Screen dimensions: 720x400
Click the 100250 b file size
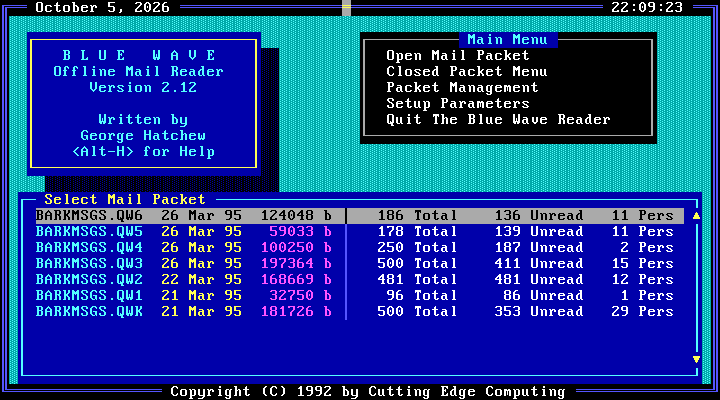(x=296, y=248)
